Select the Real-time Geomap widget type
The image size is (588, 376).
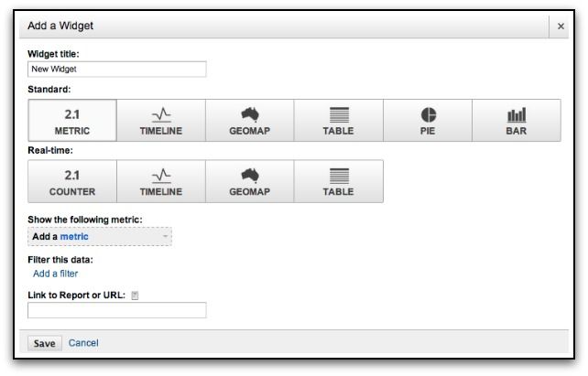pyautogui.click(x=250, y=181)
